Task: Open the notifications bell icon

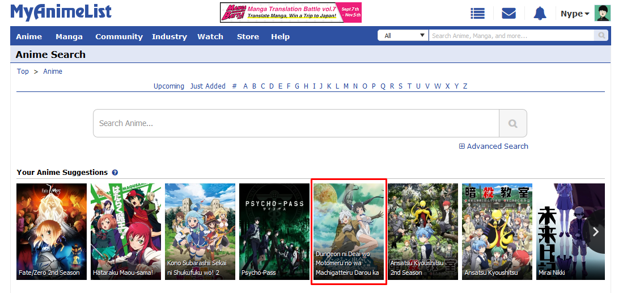Action: pyautogui.click(x=540, y=13)
